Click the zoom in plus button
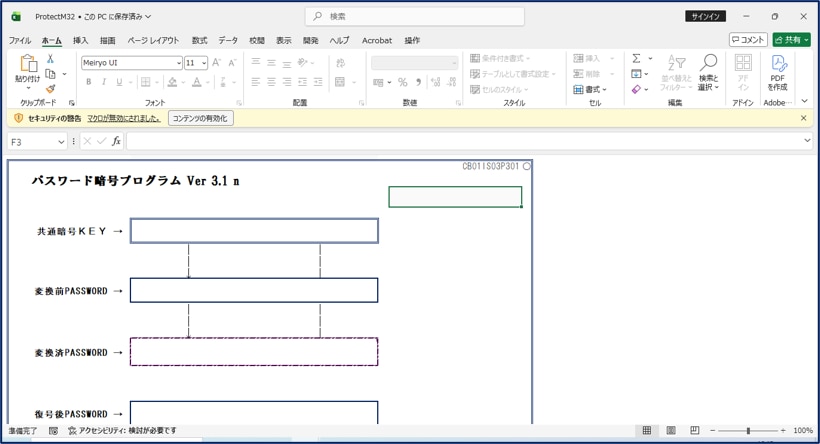Image resolution: width=820 pixels, height=444 pixels. point(783,430)
